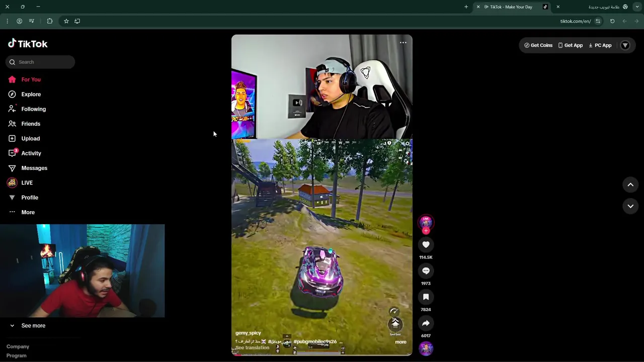Click the Company footer link
This screenshot has height=362, width=644.
tap(18, 346)
